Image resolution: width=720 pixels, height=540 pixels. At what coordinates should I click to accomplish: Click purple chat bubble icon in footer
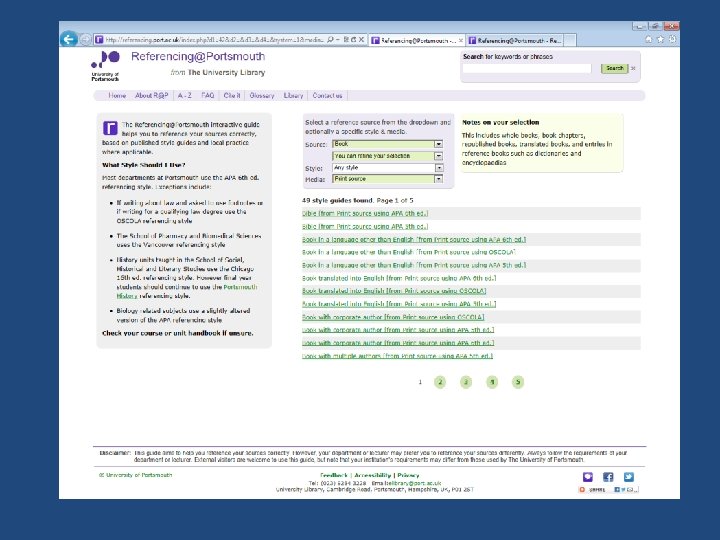[x=588, y=477]
